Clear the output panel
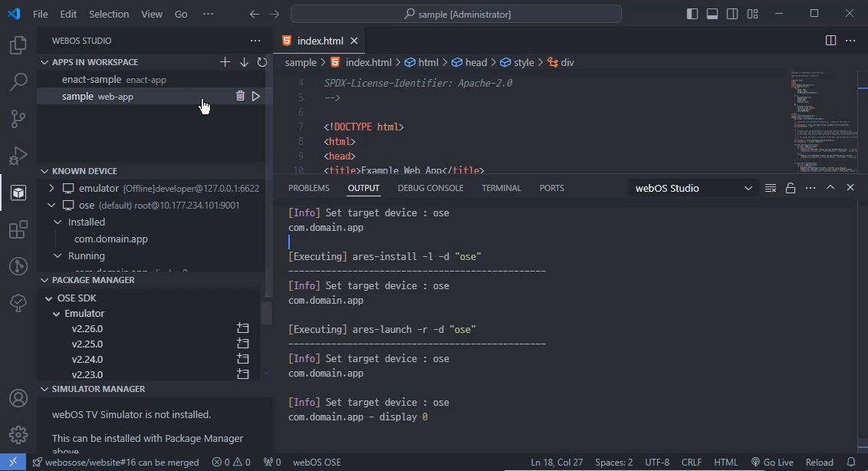Viewport: 868px width, 471px height. 771,188
